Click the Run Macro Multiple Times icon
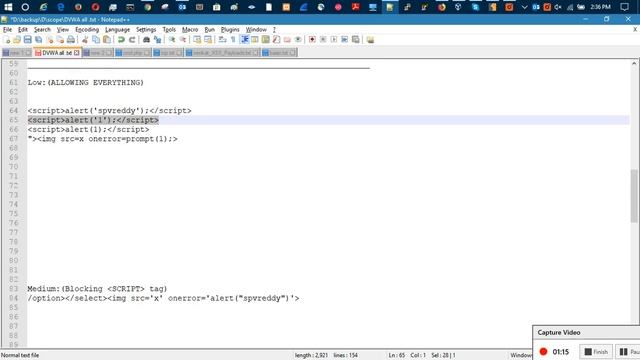This screenshot has height=360, width=640. coord(344,40)
